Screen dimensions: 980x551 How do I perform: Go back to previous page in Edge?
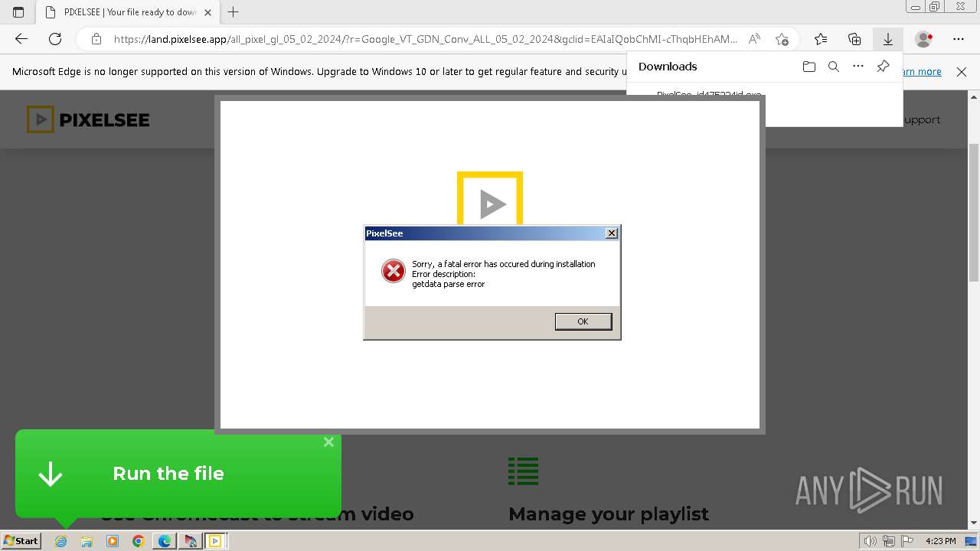click(21, 39)
